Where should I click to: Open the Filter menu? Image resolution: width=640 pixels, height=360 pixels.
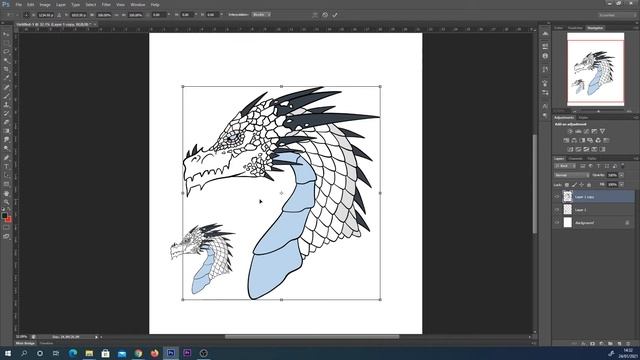click(x=106, y=4)
